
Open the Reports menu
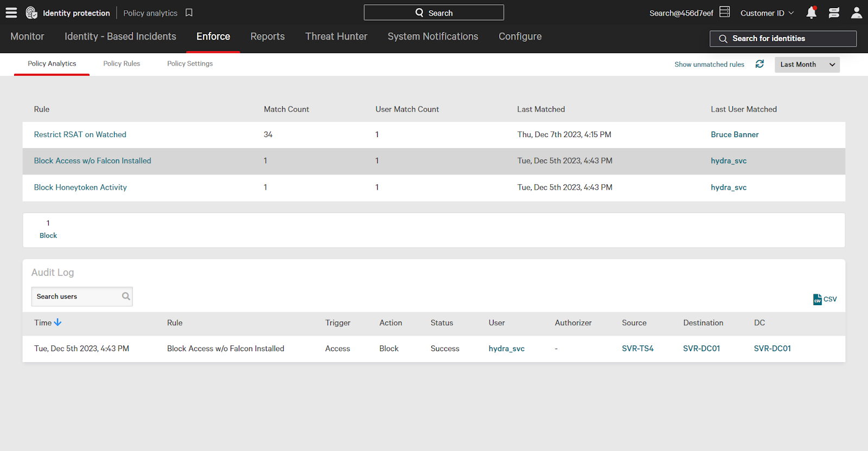[267, 36]
